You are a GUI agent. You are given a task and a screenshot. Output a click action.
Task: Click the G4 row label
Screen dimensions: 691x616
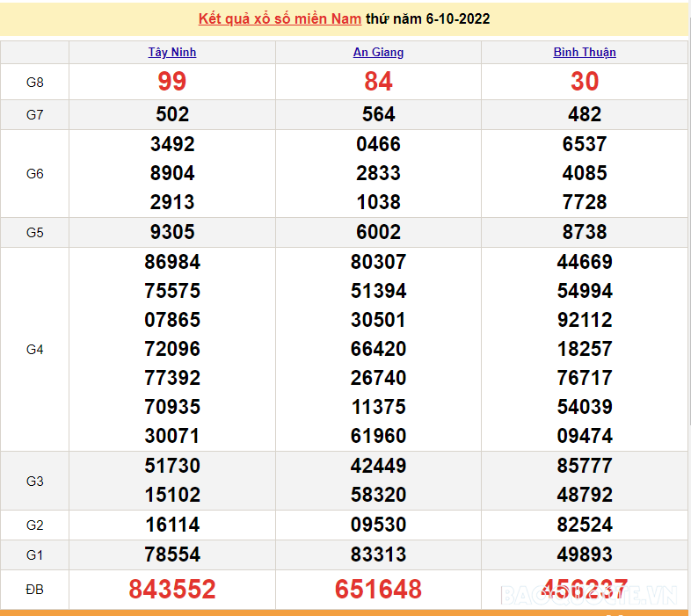coord(34,350)
